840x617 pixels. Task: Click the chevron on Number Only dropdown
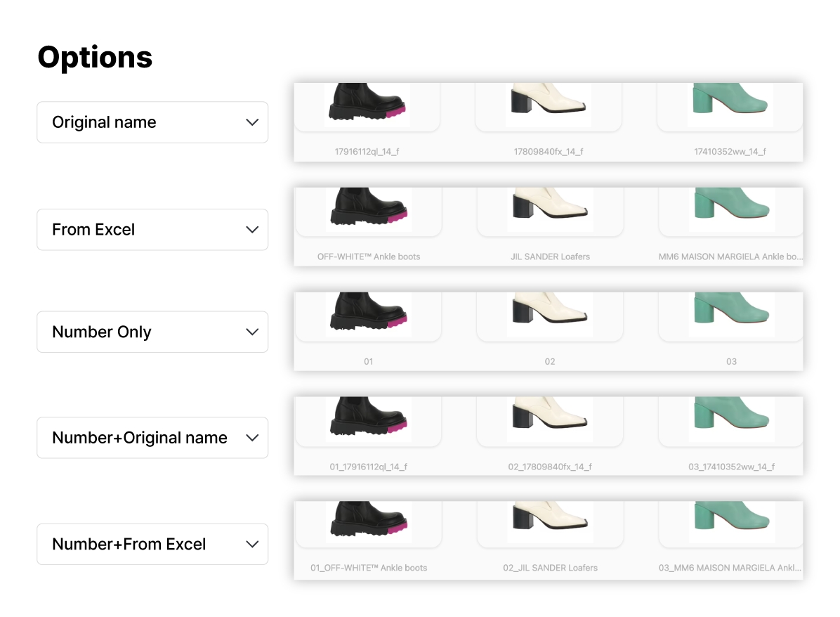pyautogui.click(x=252, y=332)
